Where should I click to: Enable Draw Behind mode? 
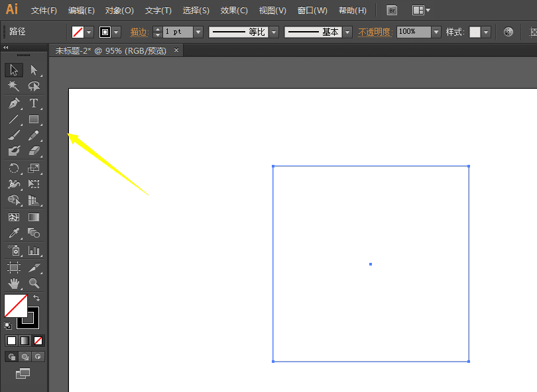(25, 357)
